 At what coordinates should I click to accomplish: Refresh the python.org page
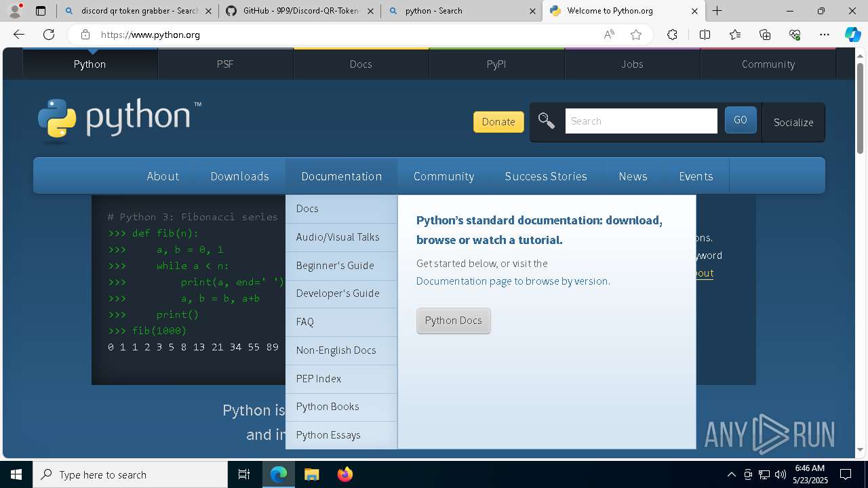pyautogui.click(x=49, y=35)
